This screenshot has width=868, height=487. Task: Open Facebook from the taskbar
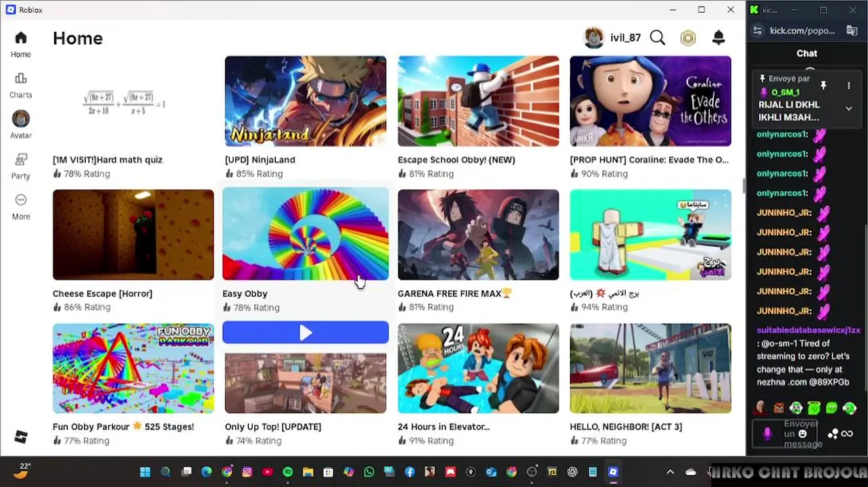coord(410,472)
